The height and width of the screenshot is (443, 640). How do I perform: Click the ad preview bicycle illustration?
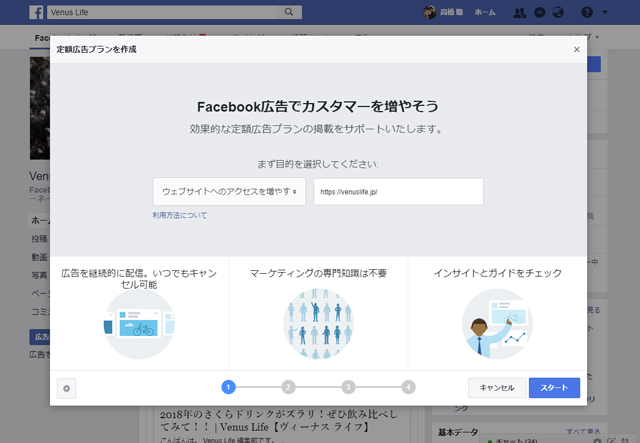coord(139,324)
